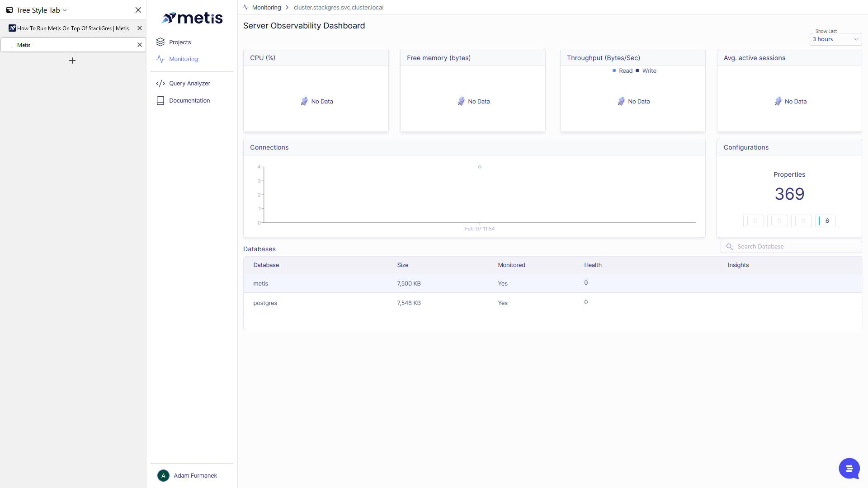Open the chat support bubble

click(849, 468)
